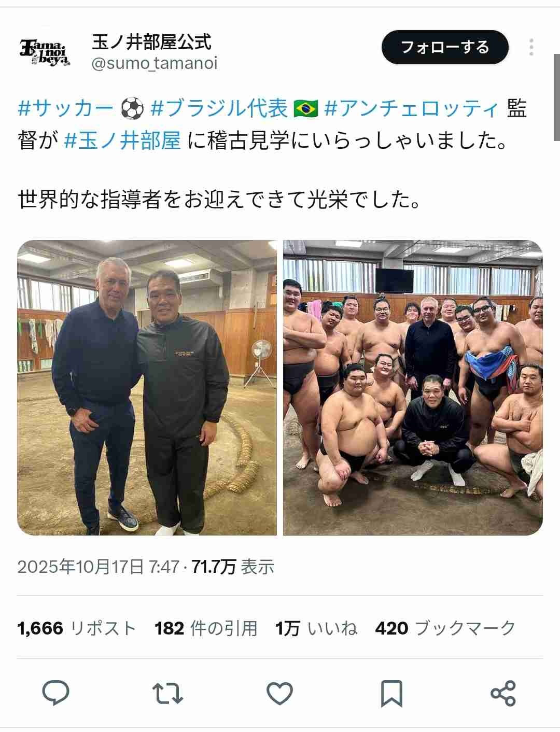560x732 pixels.
Task: Open the three-dot more options menu
Action: point(531,47)
